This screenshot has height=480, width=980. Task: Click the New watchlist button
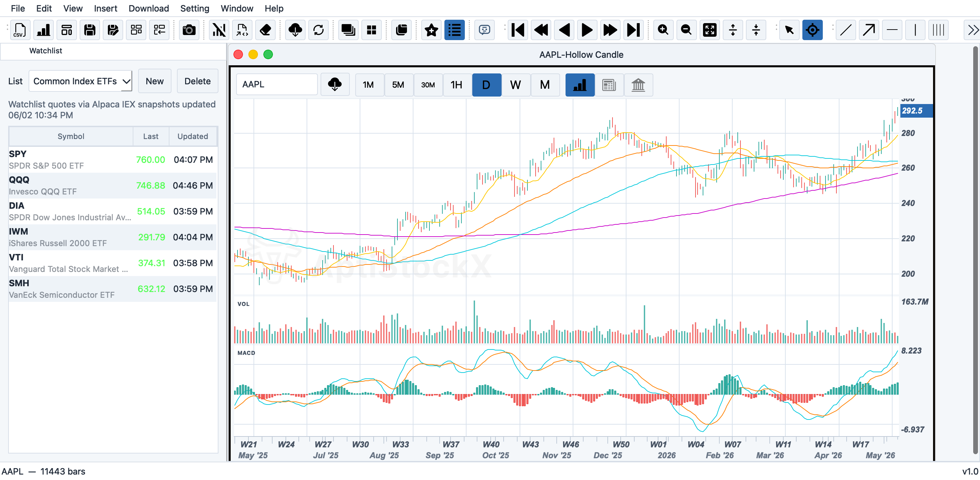154,81
